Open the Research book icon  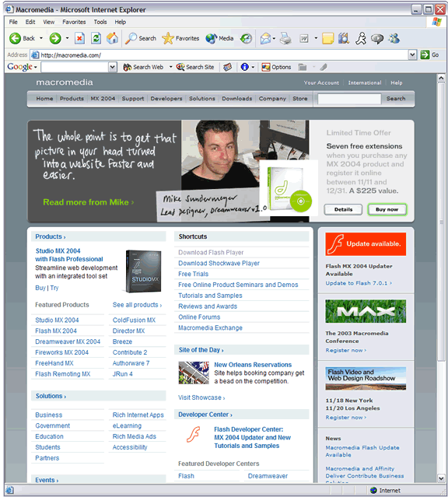tap(344, 39)
